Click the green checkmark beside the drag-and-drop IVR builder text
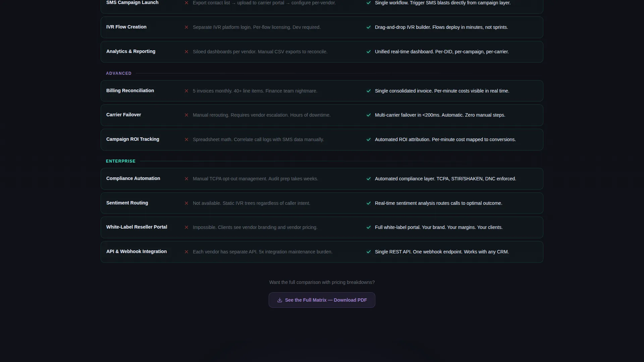Viewport: 644px width, 362px height. pyautogui.click(x=369, y=27)
